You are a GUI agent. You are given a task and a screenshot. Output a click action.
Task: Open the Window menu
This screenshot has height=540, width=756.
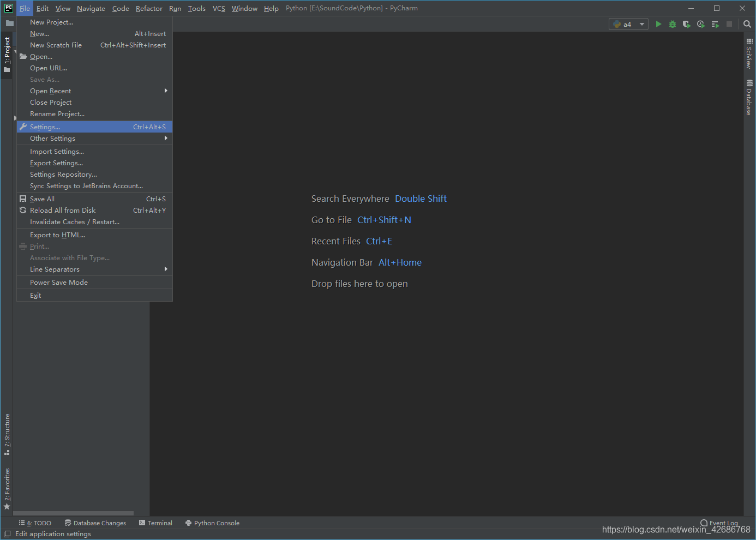[244, 8]
